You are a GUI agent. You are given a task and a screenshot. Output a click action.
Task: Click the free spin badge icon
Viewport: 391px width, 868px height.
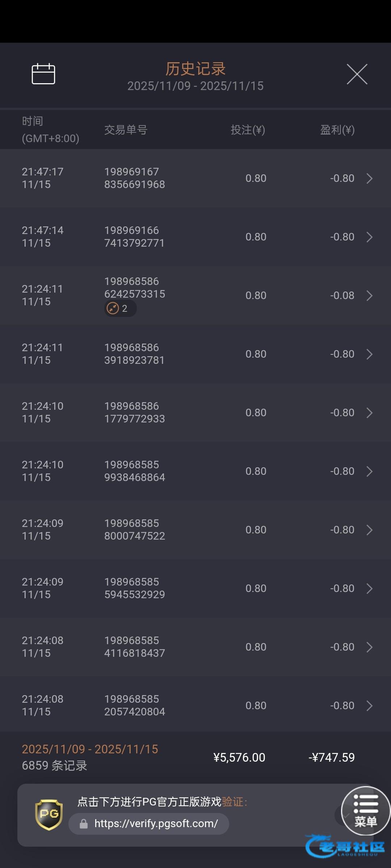[113, 309]
